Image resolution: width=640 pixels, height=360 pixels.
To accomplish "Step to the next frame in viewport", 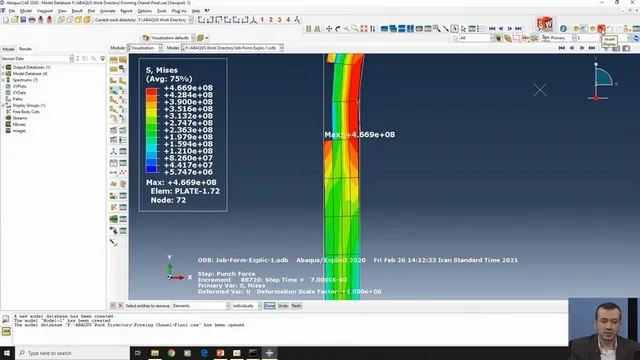I will pos(582,48).
